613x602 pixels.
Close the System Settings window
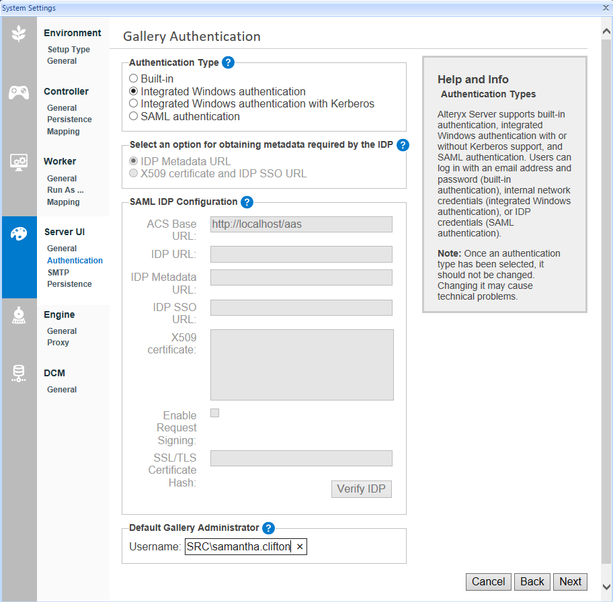[606, 8]
